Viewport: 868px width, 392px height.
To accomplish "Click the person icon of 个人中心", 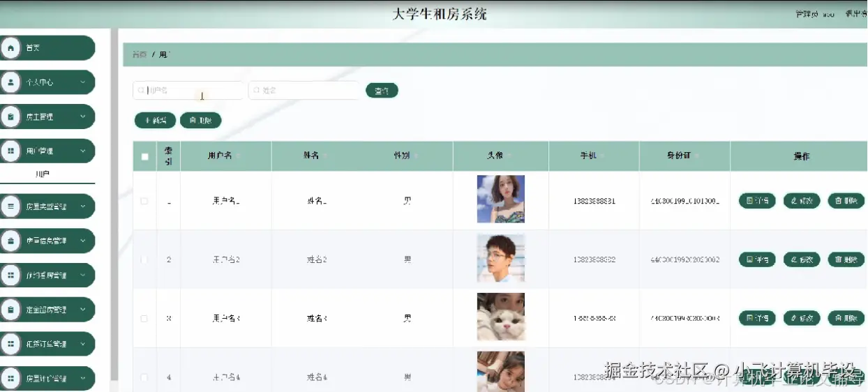I will coord(10,82).
